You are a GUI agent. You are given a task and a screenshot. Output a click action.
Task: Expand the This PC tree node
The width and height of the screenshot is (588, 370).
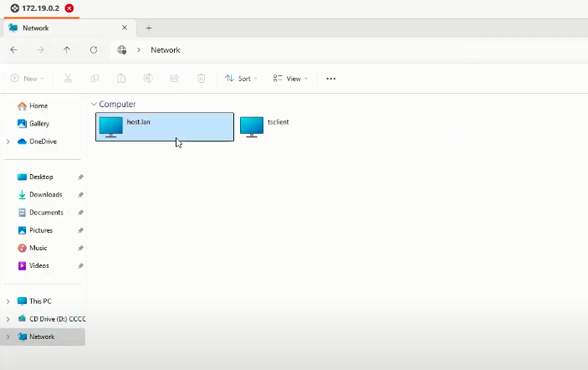coord(8,301)
